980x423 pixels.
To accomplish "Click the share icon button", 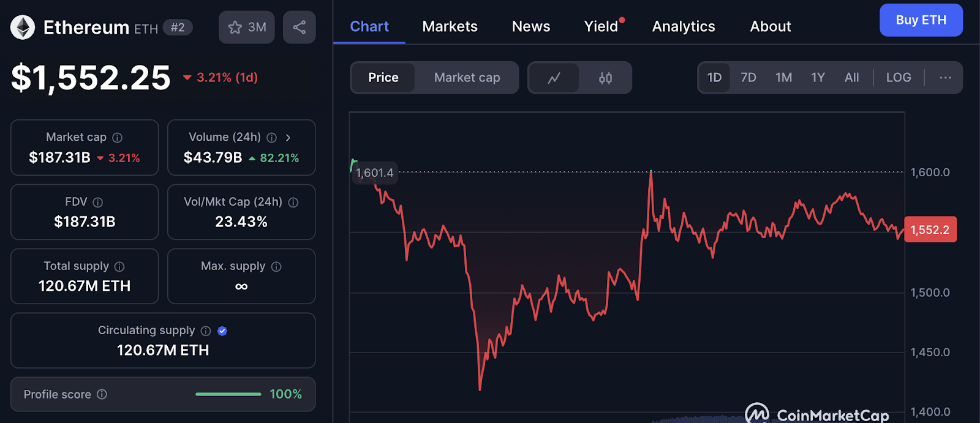I will tap(300, 27).
